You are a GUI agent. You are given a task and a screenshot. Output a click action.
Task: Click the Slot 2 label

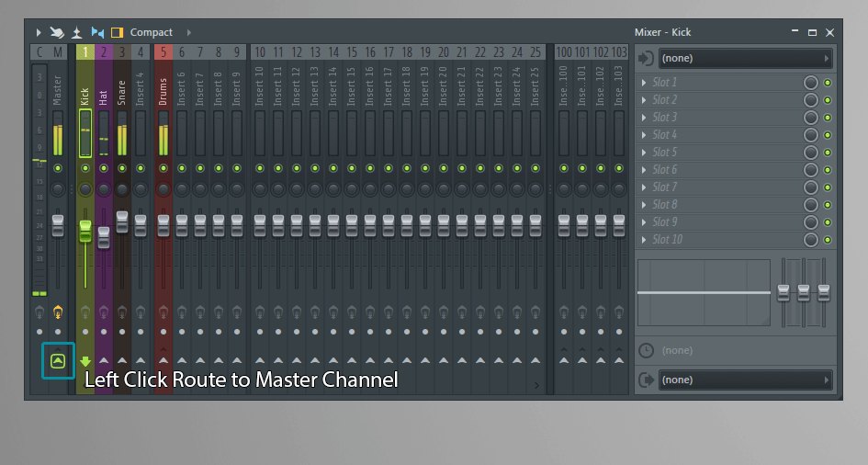(664, 99)
